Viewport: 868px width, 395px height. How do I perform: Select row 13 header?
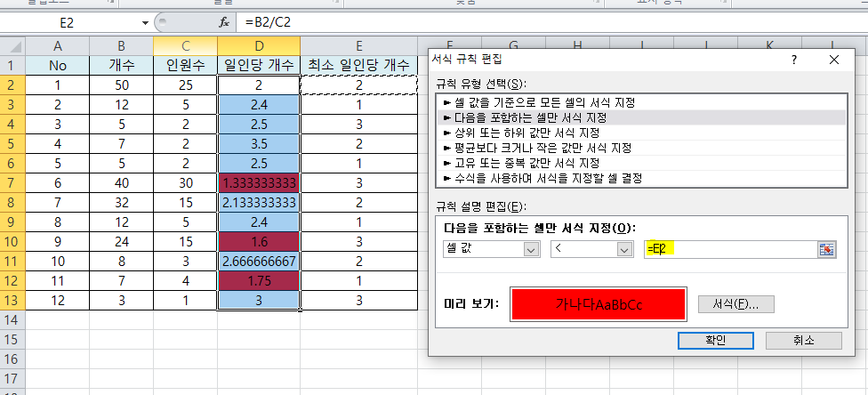coord(12,300)
